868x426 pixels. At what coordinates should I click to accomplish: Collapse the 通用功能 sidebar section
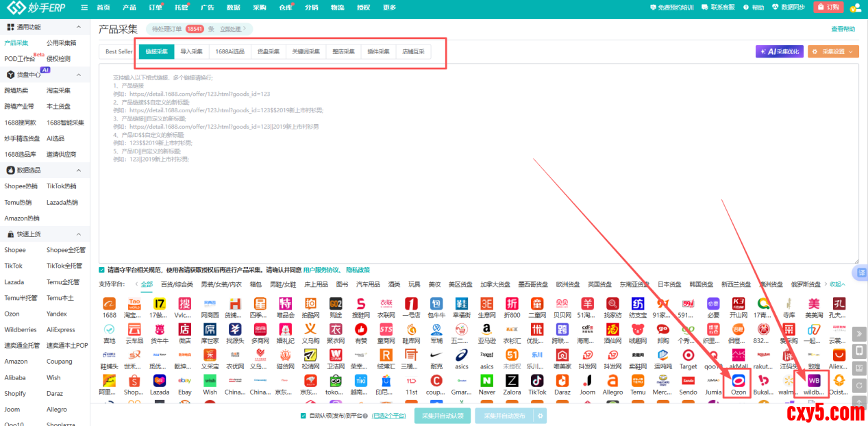click(79, 27)
